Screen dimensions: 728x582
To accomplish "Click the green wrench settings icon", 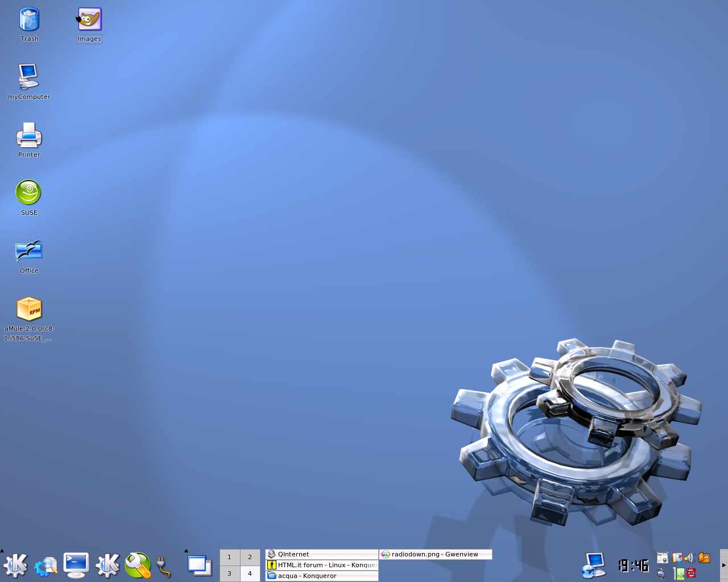I will click(138, 565).
